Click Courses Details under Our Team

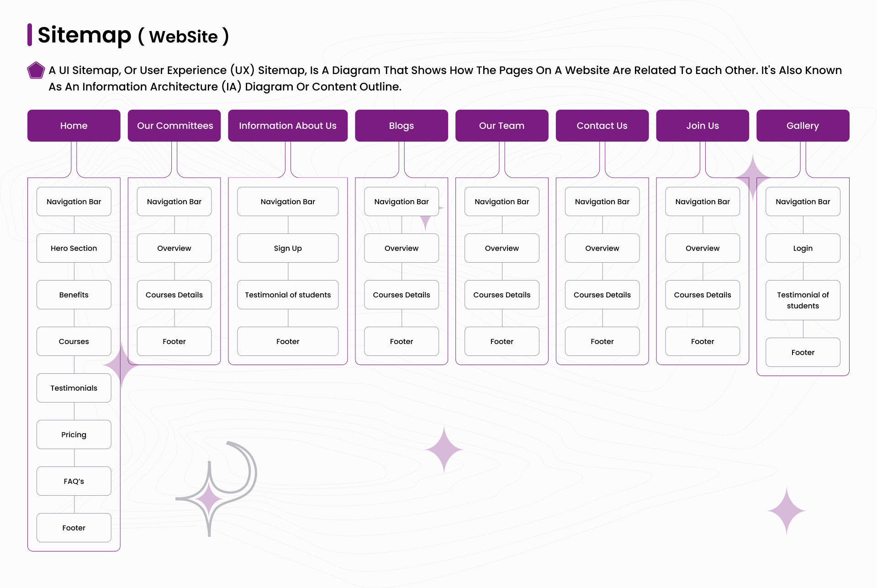click(x=502, y=295)
